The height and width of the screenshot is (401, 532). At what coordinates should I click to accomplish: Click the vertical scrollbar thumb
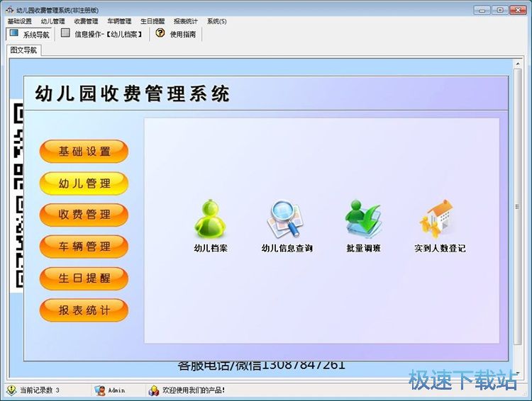click(x=517, y=206)
